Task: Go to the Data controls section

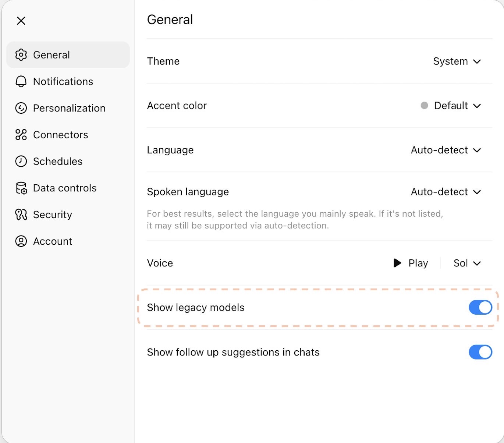Action: point(65,188)
